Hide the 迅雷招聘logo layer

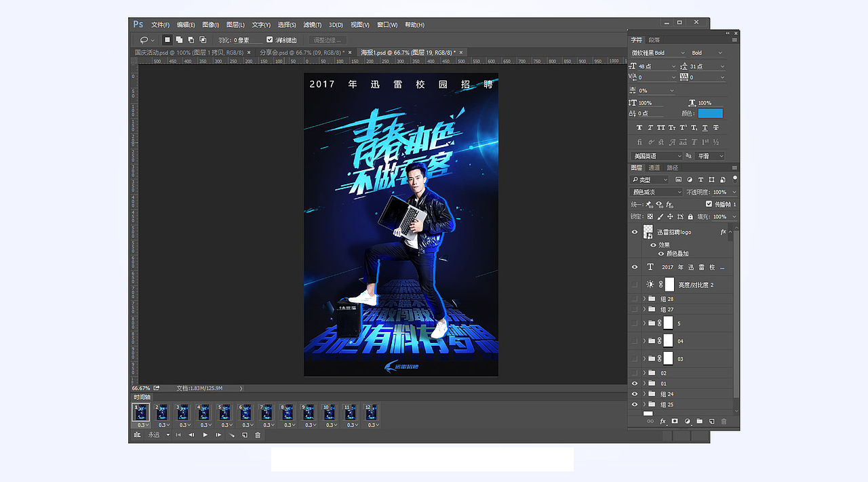point(635,232)
